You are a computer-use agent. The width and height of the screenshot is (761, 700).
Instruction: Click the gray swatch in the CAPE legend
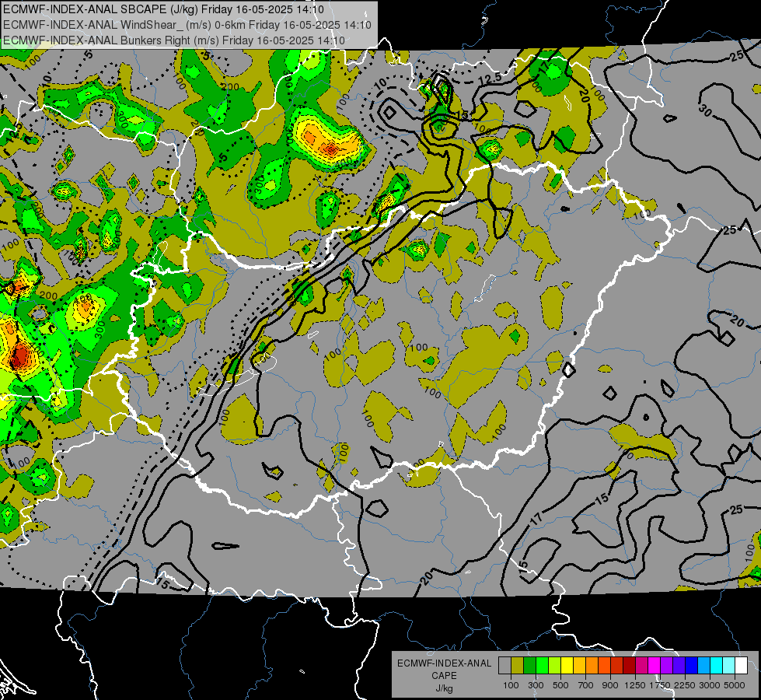click(x=504, y=665)
